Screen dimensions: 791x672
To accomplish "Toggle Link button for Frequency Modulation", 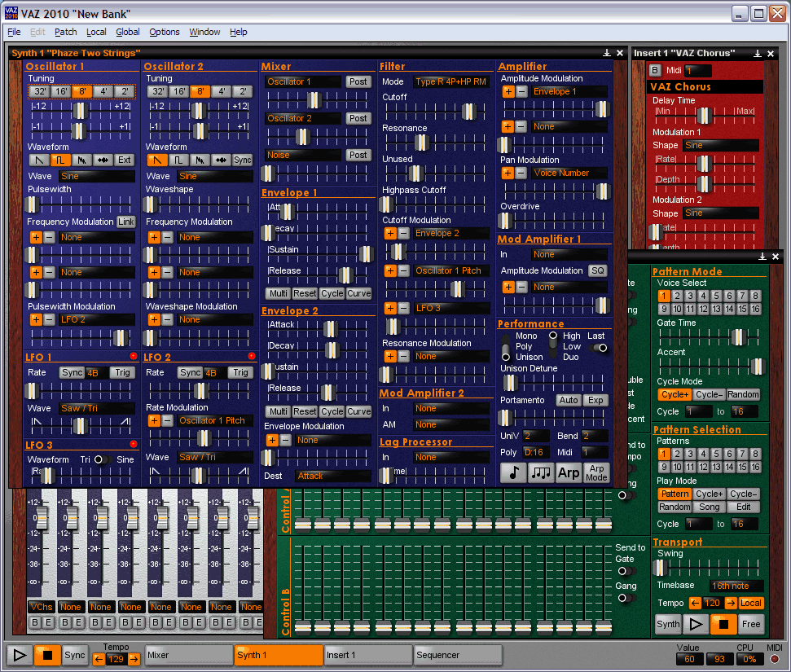I will click(126, 222).
